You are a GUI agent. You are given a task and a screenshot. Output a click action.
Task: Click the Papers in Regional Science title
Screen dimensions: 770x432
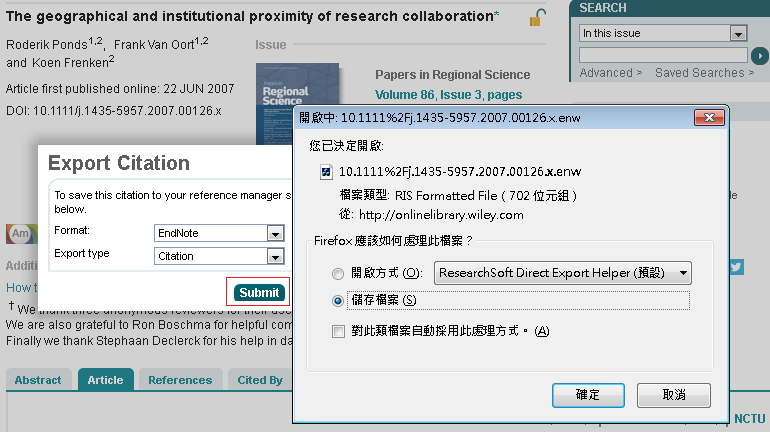pyautogui.click(x=453, y=75)
